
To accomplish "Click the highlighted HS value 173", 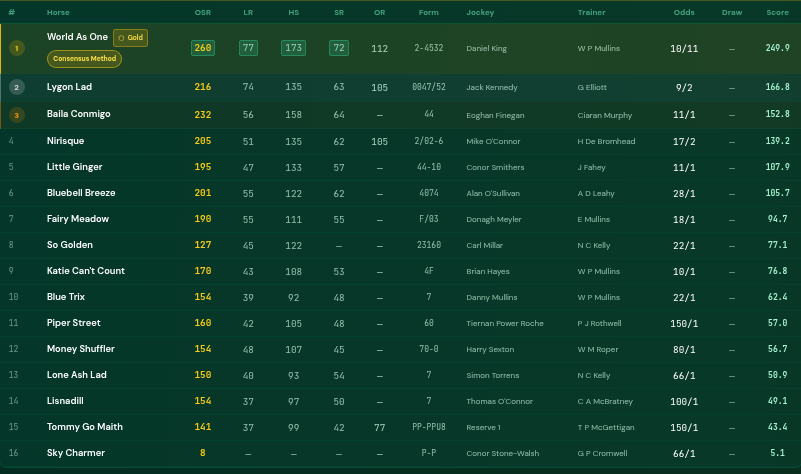I will tap(294, 48).
